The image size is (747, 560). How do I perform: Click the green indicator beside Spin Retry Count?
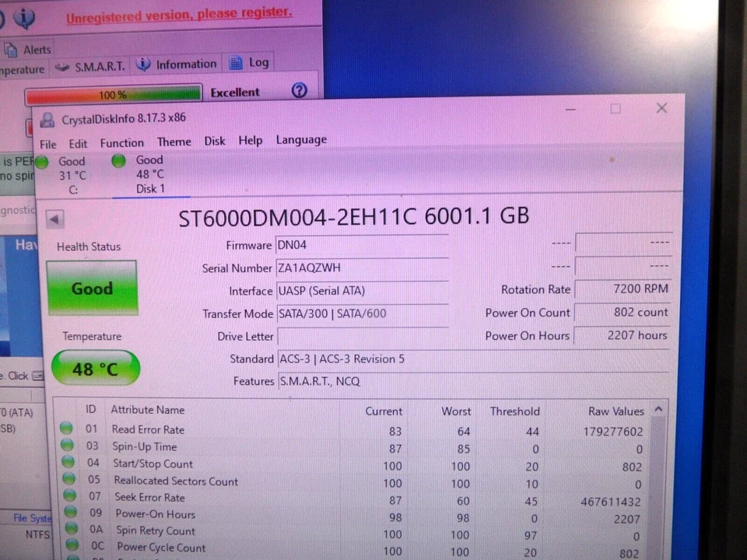tap(66, 530)
